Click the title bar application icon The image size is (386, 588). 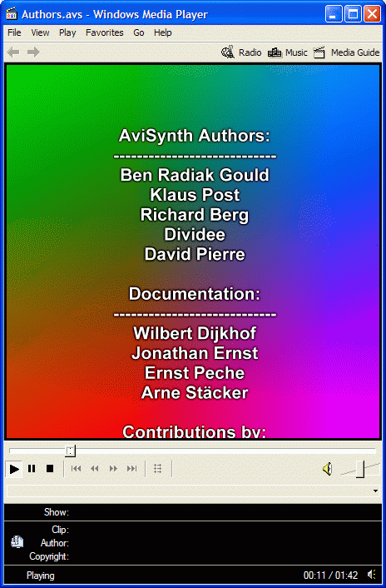[x=12, y=14]
